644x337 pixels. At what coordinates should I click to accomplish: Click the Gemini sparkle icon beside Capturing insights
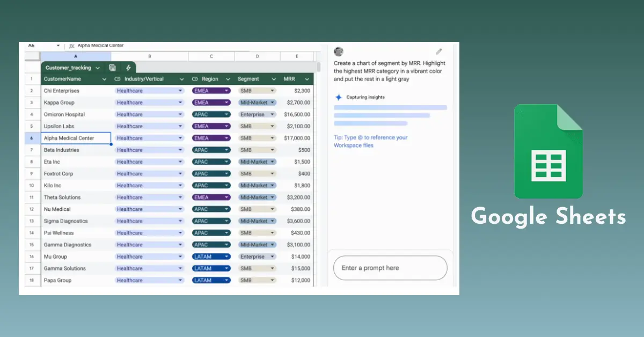tap(338, 97)
